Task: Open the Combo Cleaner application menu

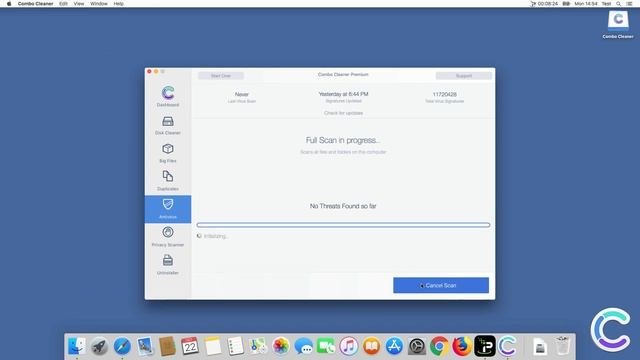Action: [36, 4]
